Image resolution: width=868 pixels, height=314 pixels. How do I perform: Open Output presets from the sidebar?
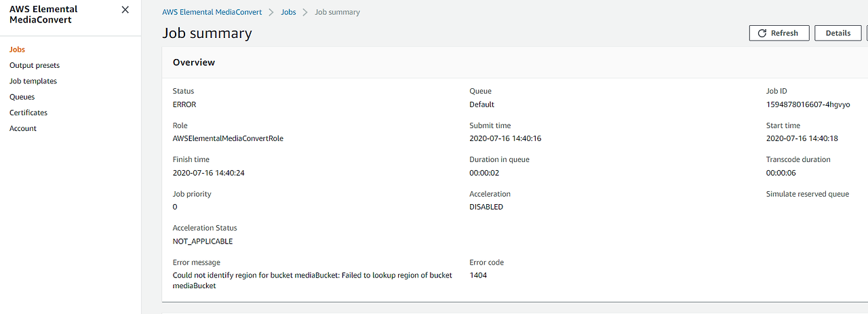[35, 65]
